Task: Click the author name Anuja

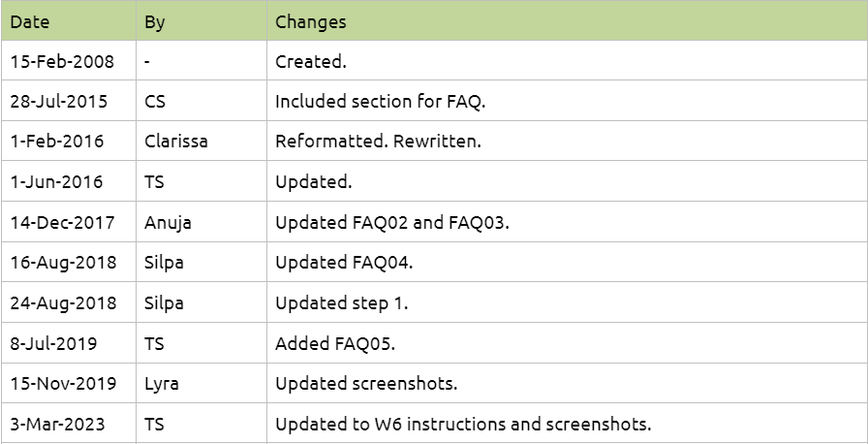Action: (x=169, y=222)
